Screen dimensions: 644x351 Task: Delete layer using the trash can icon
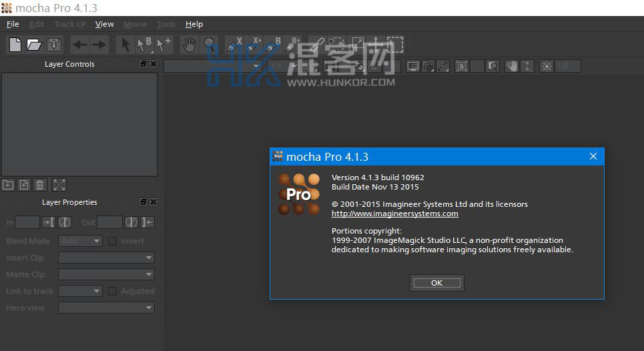[39, 185]
